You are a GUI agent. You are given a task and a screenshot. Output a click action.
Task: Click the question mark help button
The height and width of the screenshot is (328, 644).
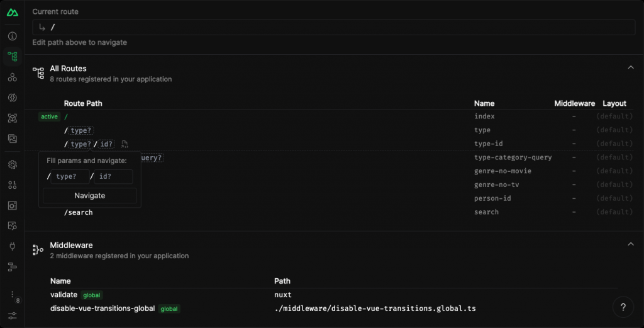(623, 307)
